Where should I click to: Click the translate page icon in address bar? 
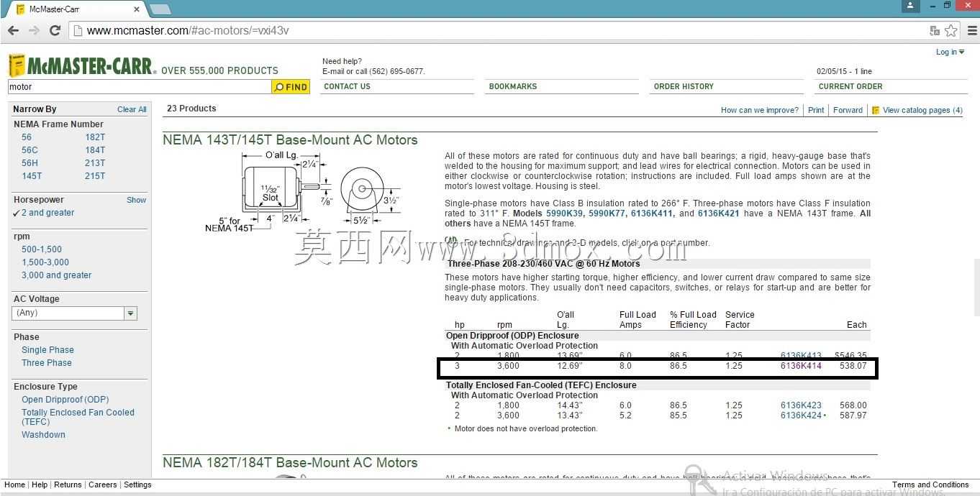935,30
